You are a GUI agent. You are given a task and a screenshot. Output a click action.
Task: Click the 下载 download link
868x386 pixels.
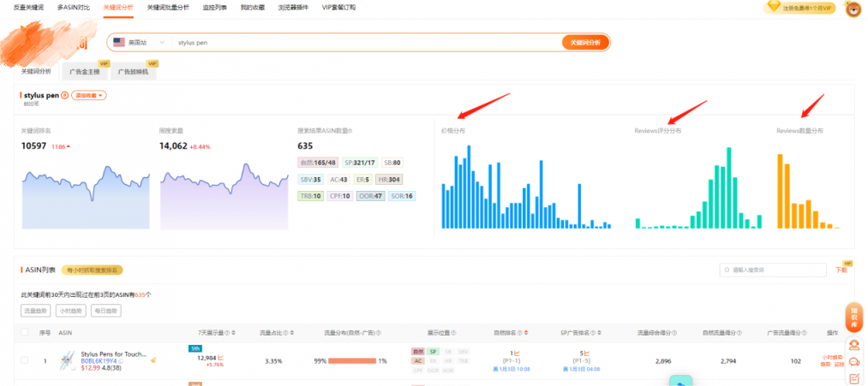tap(841, 270)
